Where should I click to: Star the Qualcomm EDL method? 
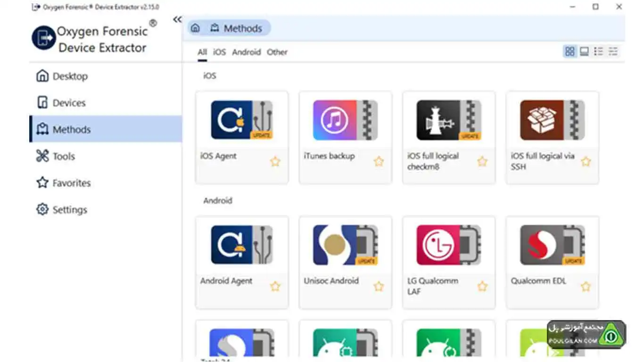(586, 287)
